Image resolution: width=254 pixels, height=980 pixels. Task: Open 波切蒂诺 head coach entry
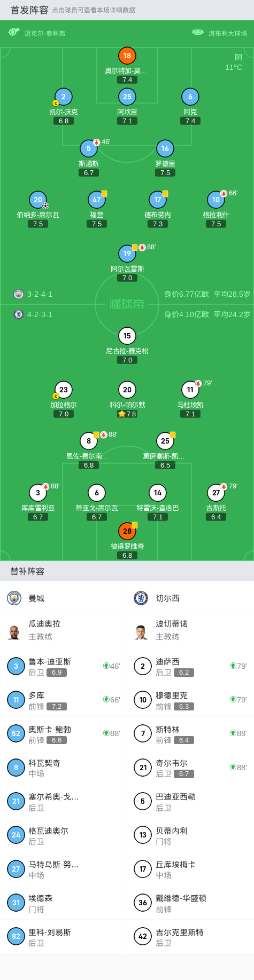click(x=190, y=630)
